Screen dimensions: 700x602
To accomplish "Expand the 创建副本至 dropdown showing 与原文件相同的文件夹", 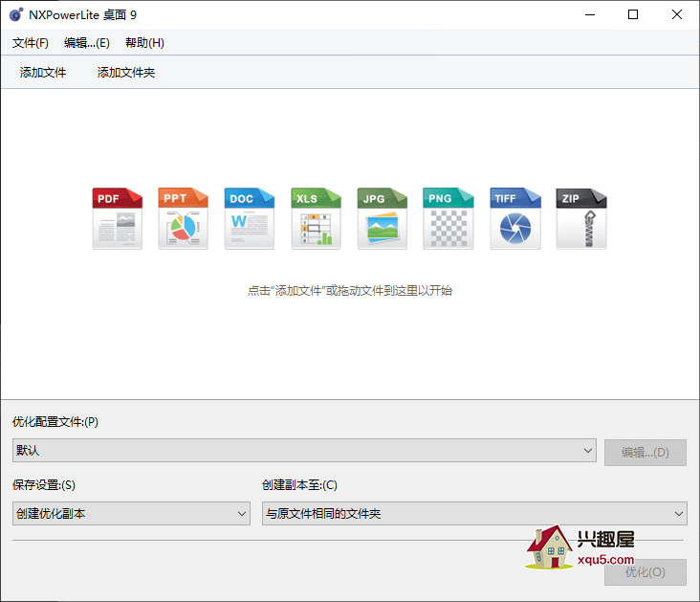I will (x=474, y=514).
